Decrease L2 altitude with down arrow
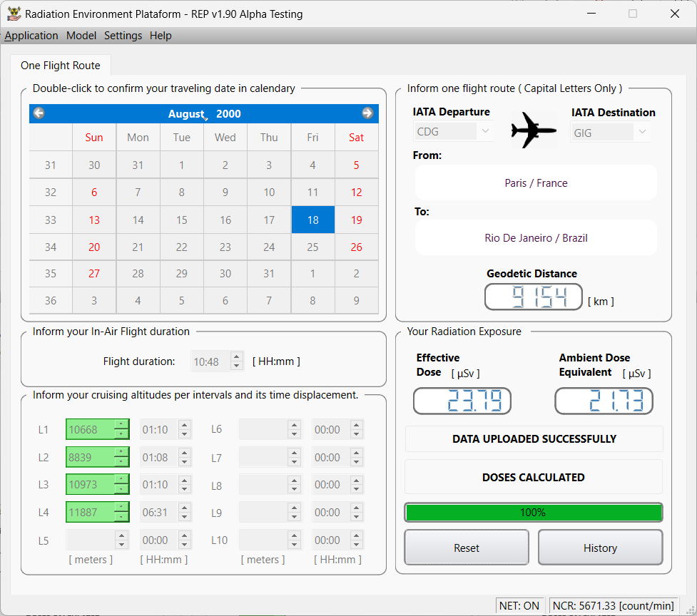697x616 pixels. pos(122,461)
